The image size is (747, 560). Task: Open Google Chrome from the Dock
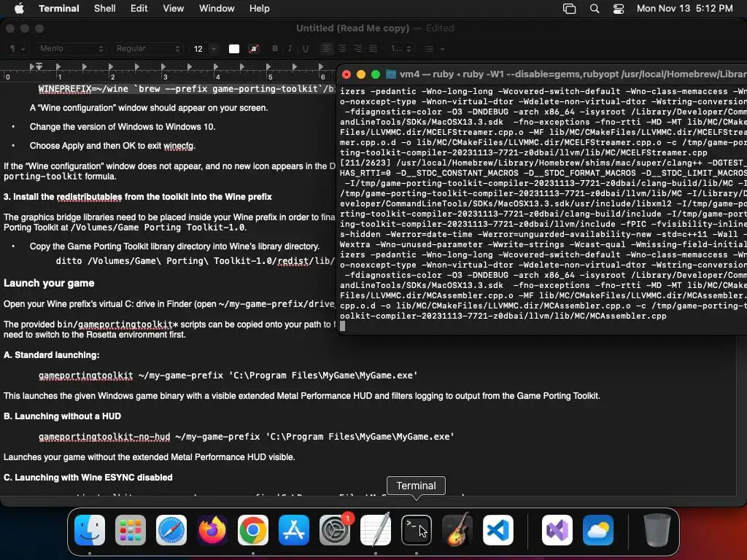pyautogui.click(x=253, y=530)
